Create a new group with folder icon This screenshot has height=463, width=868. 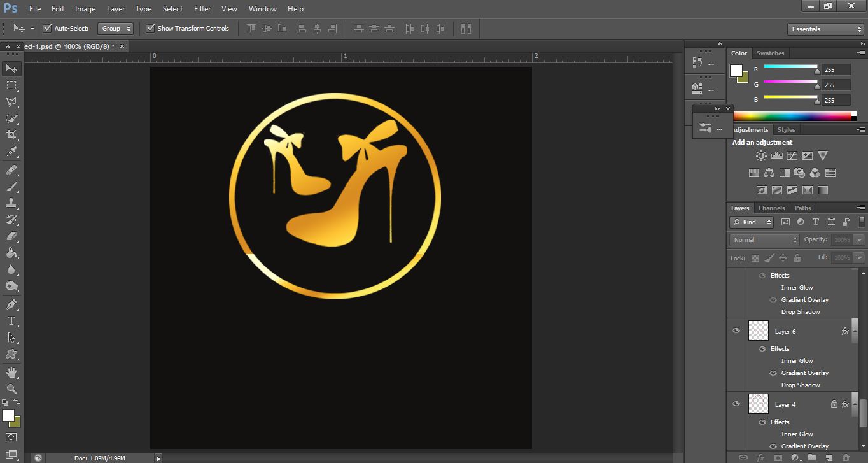tap(812, 457)
